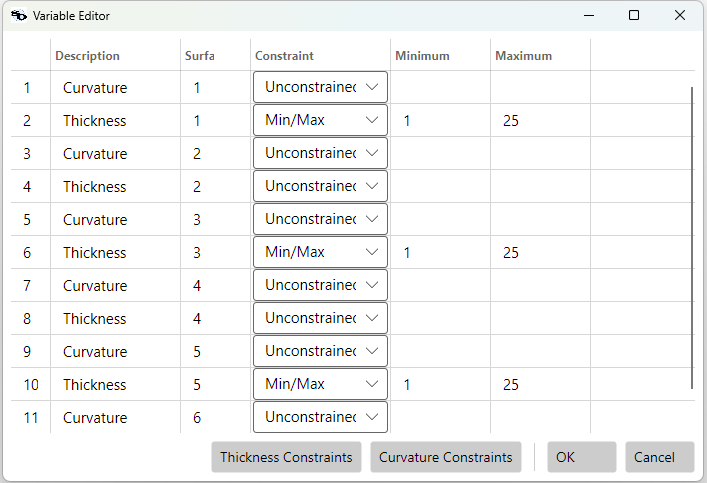Click the Curvature Constraints button
Viewport: 707px width, 483px height.
click(x=446, y=457)
